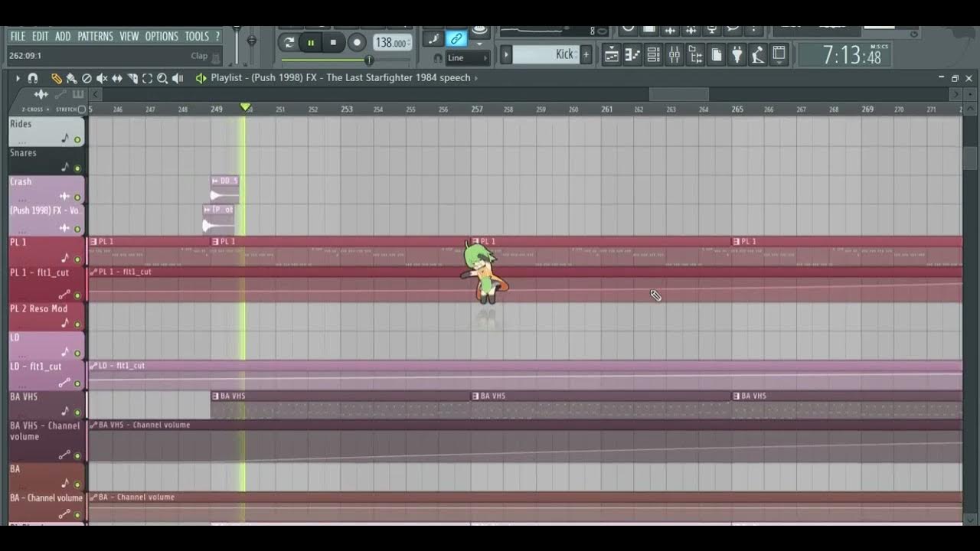The height and width of the screenshot is (551, 980).
Task: Stop playback with the stop button
Action: tap(333, 43)
